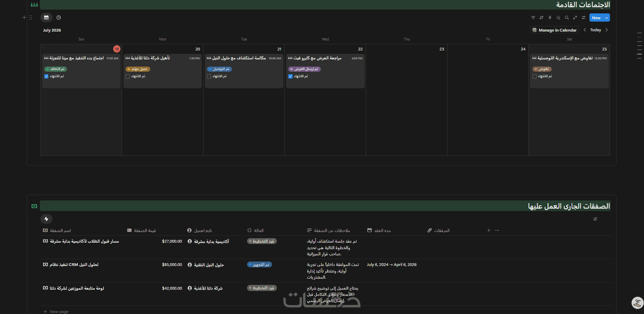
Task: Click Manage in Calendar button
Action: coord(554,30)
